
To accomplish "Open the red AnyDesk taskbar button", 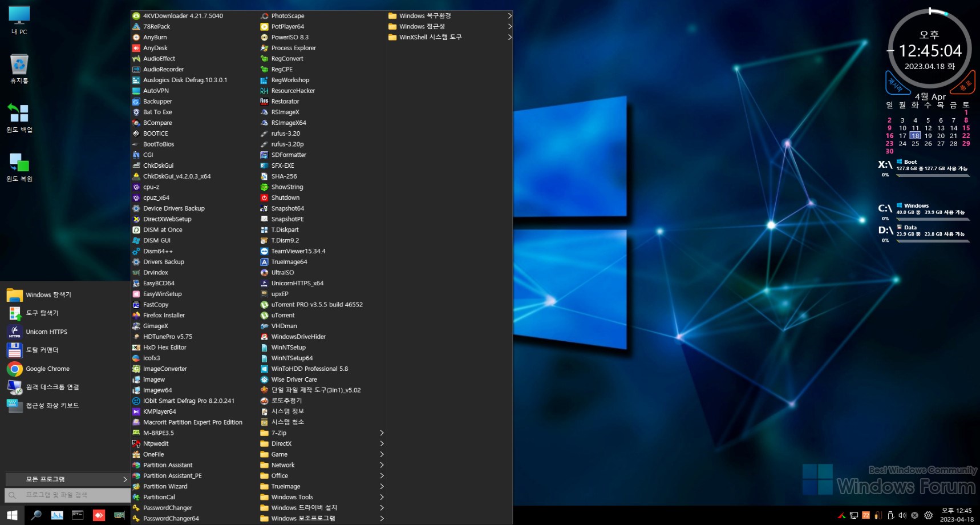I will click(99, 515).
